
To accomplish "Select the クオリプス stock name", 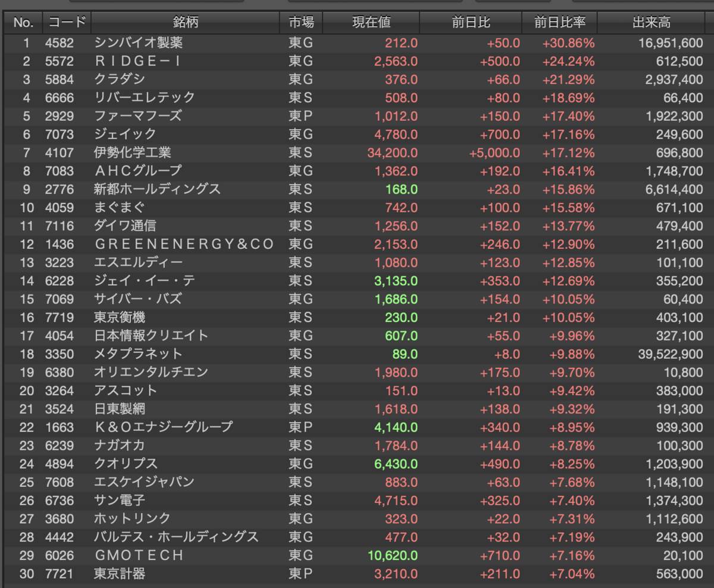I will tap(126, 464).
